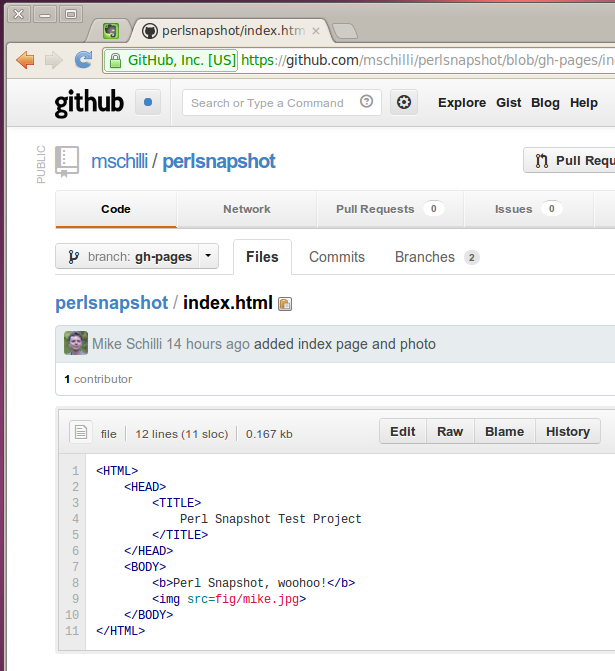Screen dimensions: 615x671
Task: Click the Pull Request button
Action: coord(569,160)
